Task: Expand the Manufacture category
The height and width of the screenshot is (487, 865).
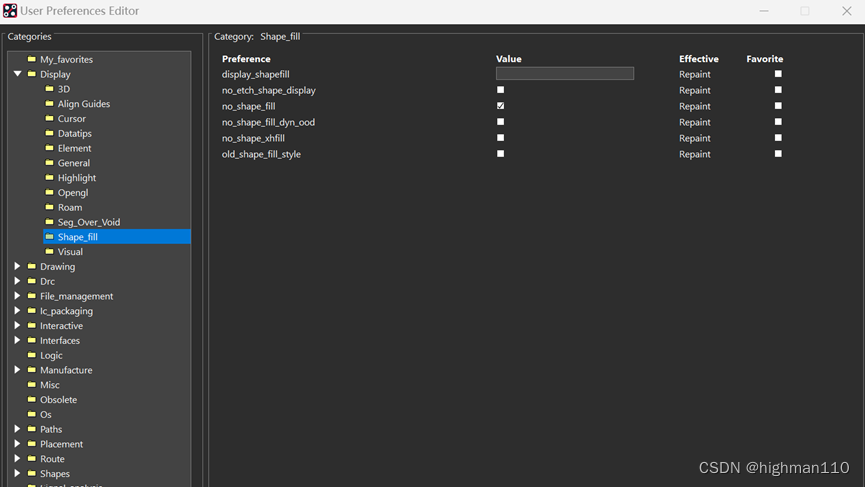Action: pyautogui.click(x=17, y=370)
